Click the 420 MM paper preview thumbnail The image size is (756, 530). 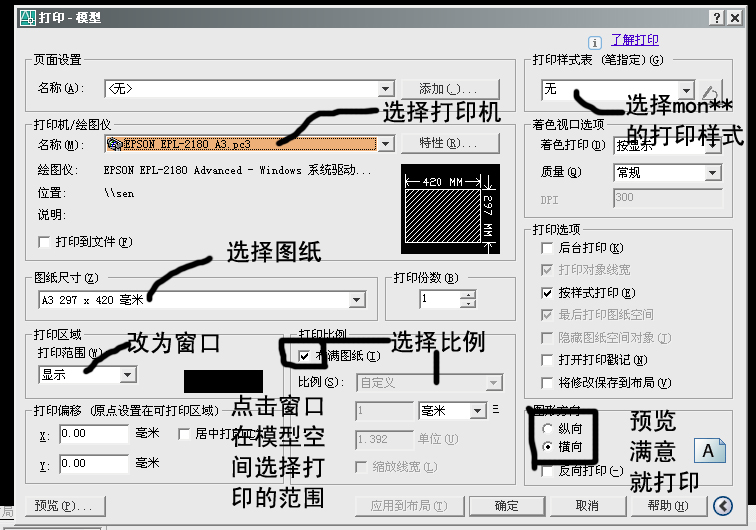(450, 209)
